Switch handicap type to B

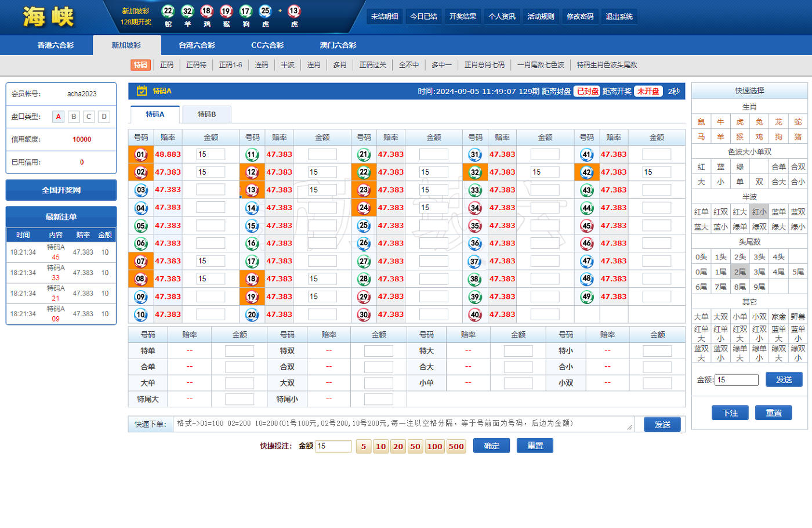click(x=74, y=117)
